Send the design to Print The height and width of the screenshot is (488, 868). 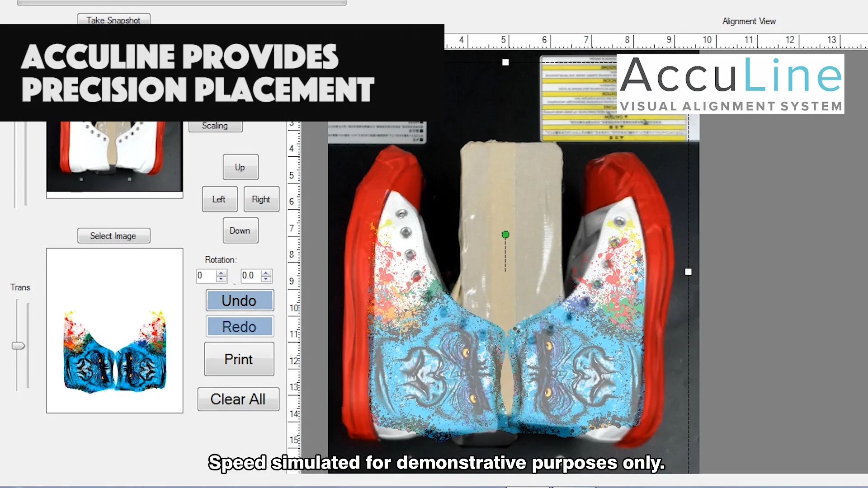pos(239,359)
